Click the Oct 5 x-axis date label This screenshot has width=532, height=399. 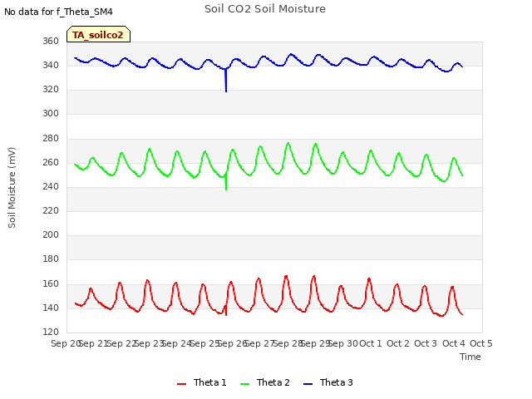tap(481, 343)
